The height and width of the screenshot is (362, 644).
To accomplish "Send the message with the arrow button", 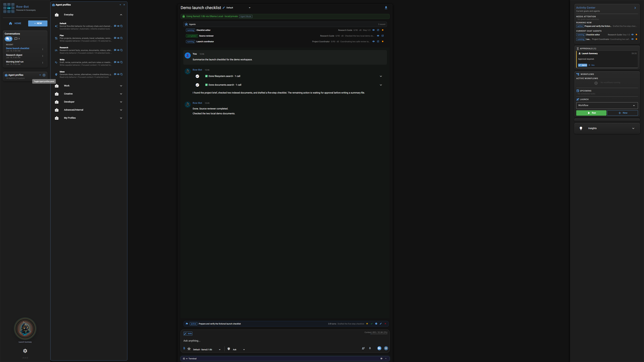I will [379, 348].
